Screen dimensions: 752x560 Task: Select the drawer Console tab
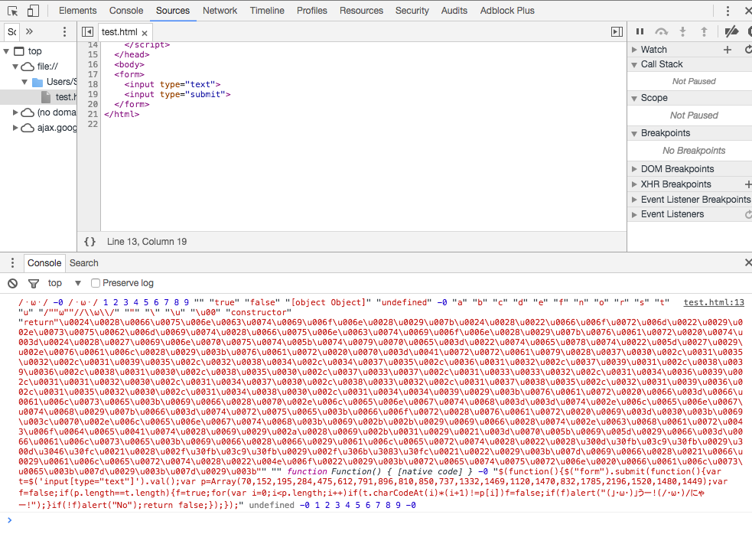click(44, 262)
